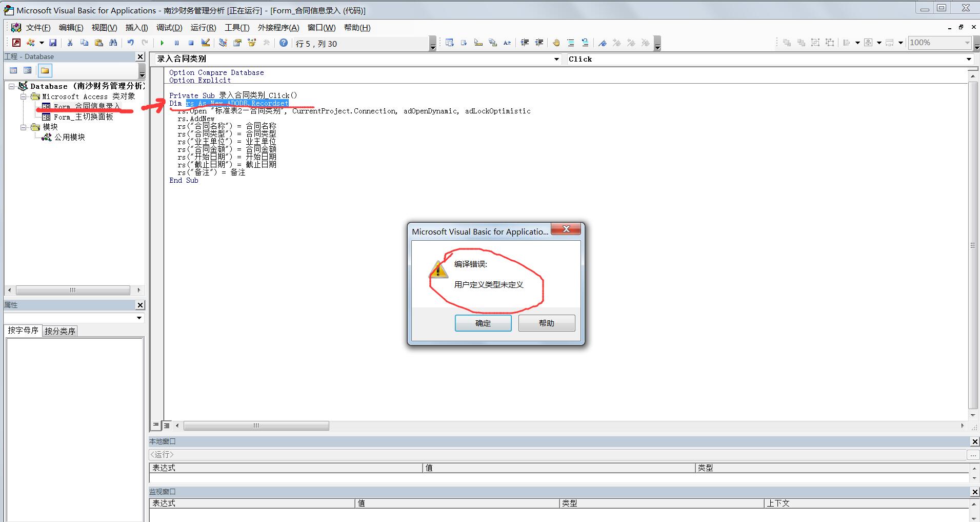Toggle Folders button in project panel
Screen dimensions: 980x522
(x=45, y=70)
